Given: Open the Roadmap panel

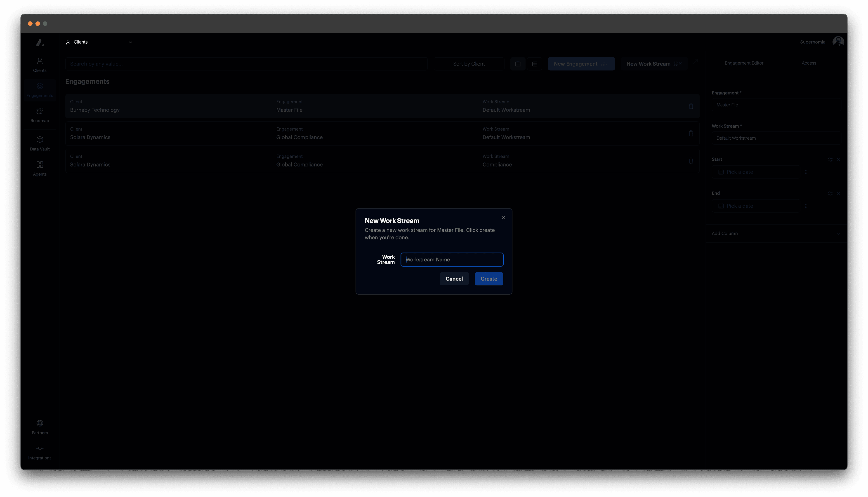Looking at the screenshot, I should pyautogui.click(x=40, y=115).
